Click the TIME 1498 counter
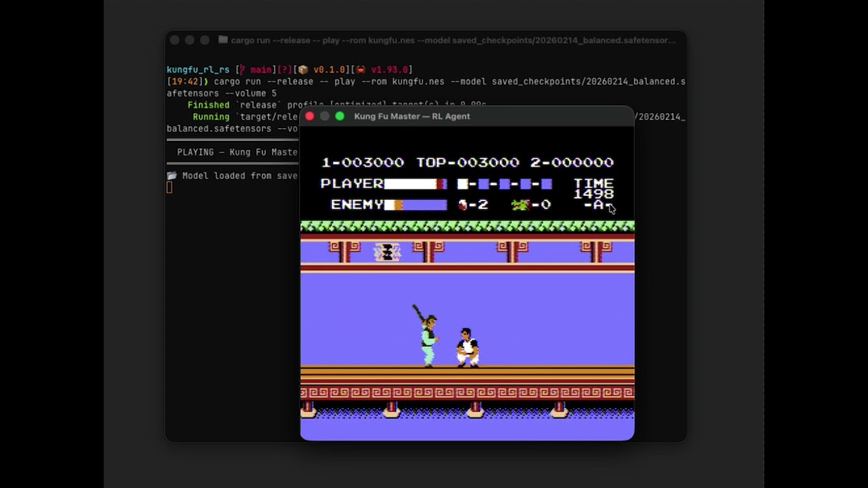The width and height of the screenshot is (868, 488). tap(594, 189)
